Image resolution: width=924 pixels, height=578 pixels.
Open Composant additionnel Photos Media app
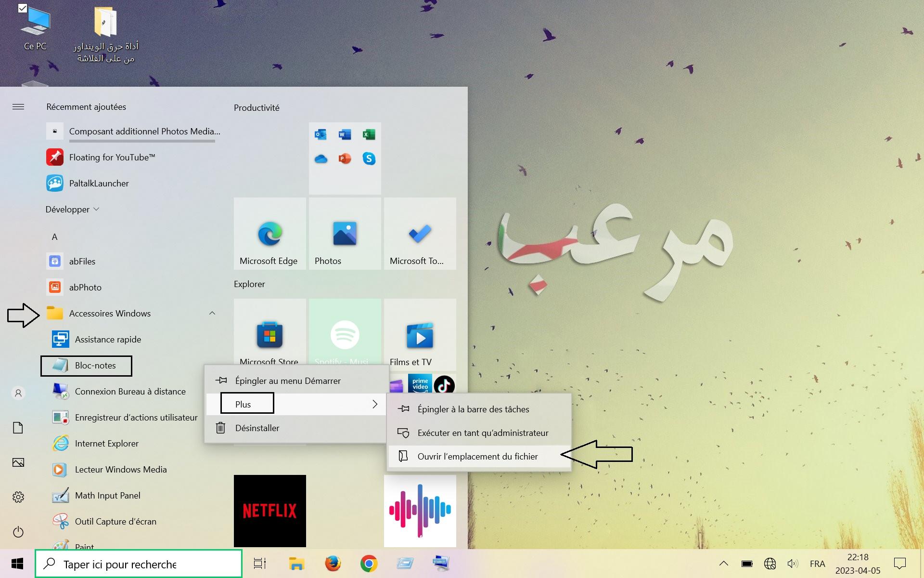point(134,131)
